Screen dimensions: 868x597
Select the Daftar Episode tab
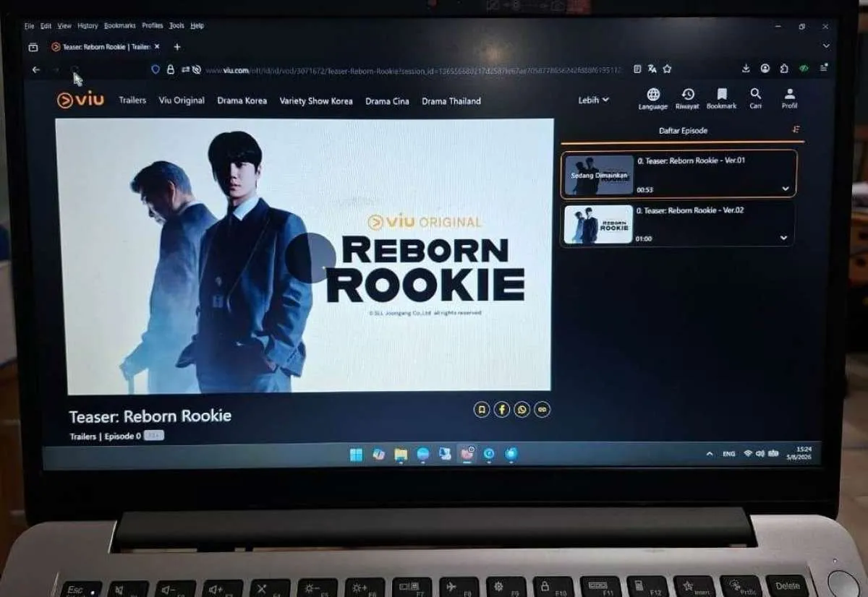[x=683, y=131]
